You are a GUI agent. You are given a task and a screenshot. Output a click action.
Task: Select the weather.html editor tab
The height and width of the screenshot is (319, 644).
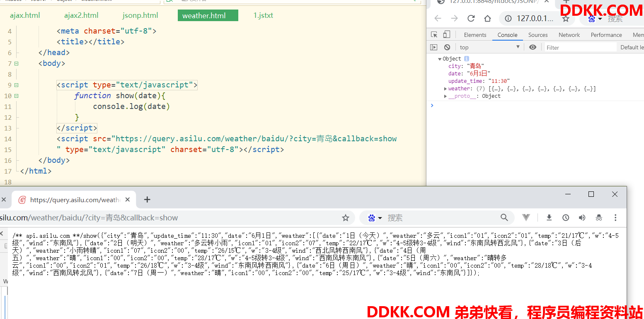pyautogui.click(x=208, y=16)
